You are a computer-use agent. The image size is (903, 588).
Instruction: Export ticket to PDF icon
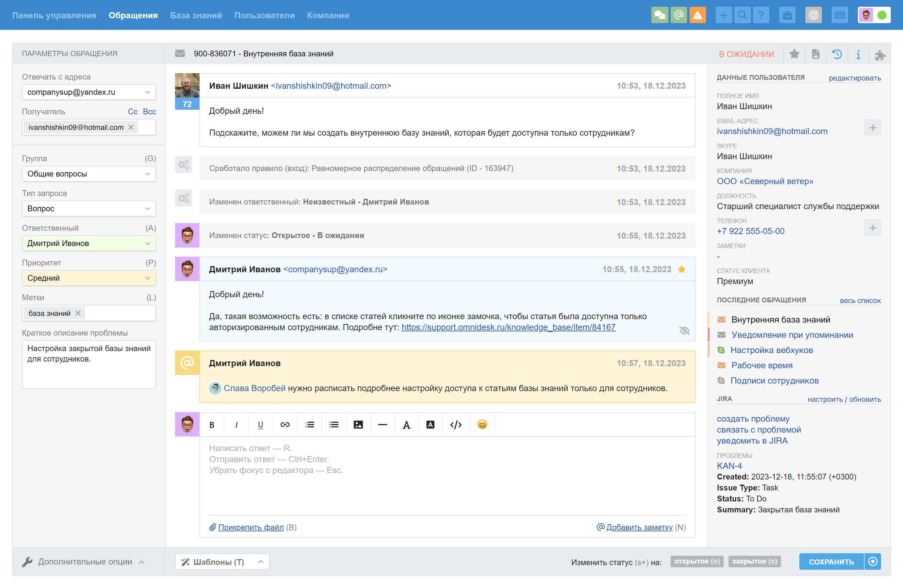(816, 54)
